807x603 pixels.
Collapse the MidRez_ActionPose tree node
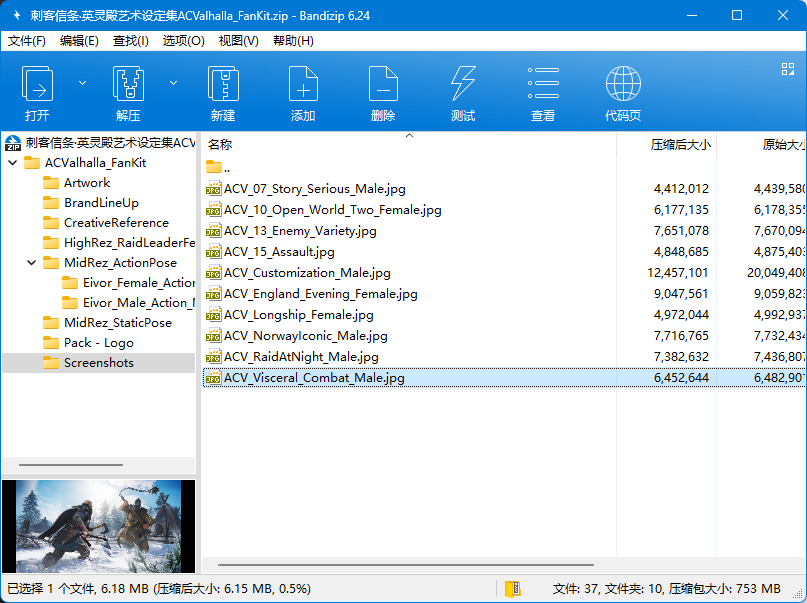click(32, 263)
